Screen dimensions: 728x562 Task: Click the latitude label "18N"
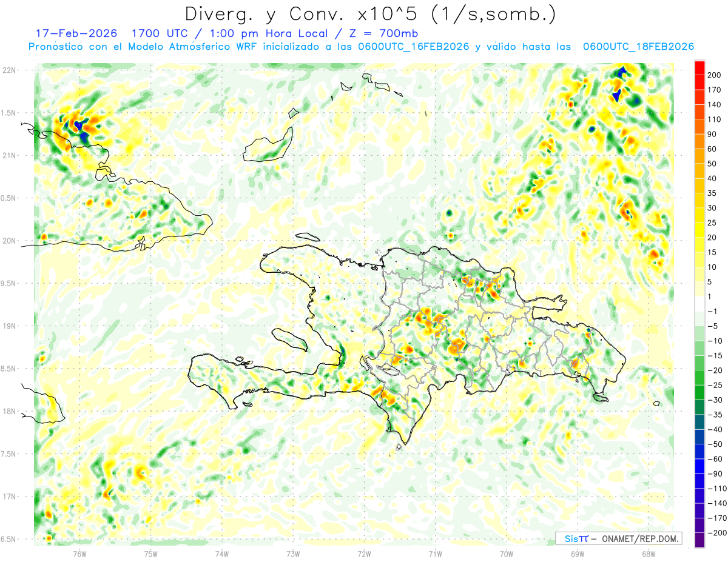(8, 412)
